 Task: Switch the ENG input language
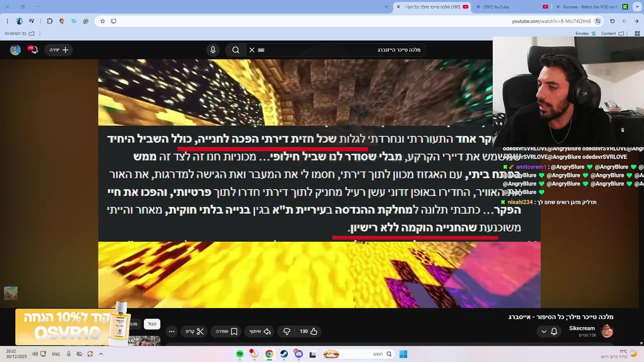click(56, 354)
